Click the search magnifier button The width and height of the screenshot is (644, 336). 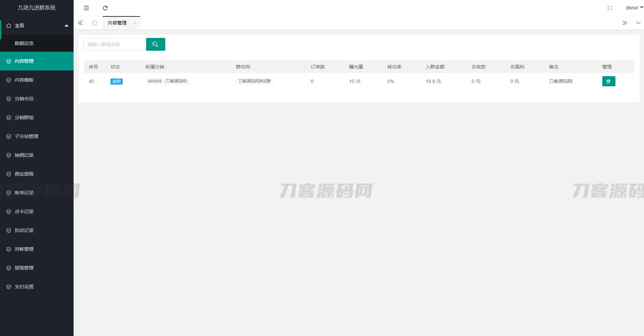click(155, 44)
